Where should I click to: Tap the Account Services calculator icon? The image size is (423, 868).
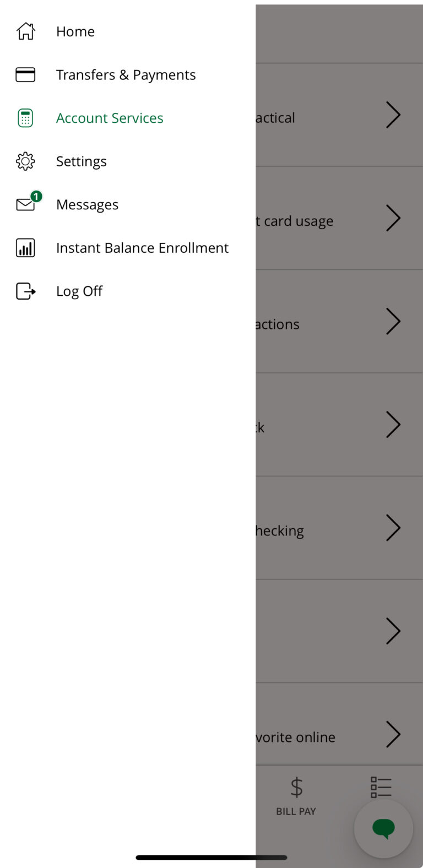click(x=25, y=118)
